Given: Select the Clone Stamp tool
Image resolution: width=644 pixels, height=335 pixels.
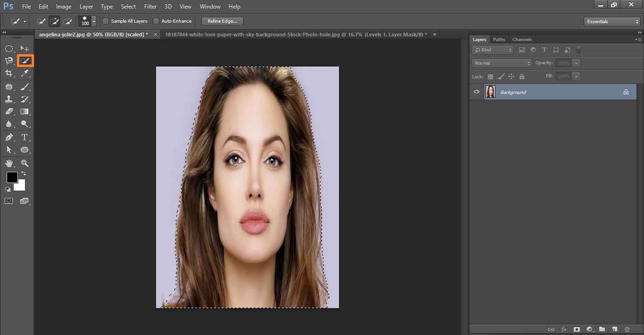Looking at the screenshot, I should pyautogui.click(x=9, y=99).
